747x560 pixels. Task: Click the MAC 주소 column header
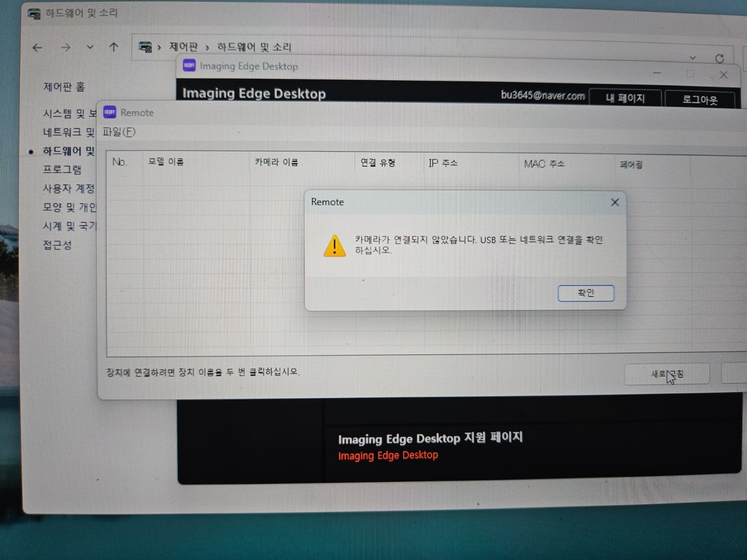click(544, 164)
